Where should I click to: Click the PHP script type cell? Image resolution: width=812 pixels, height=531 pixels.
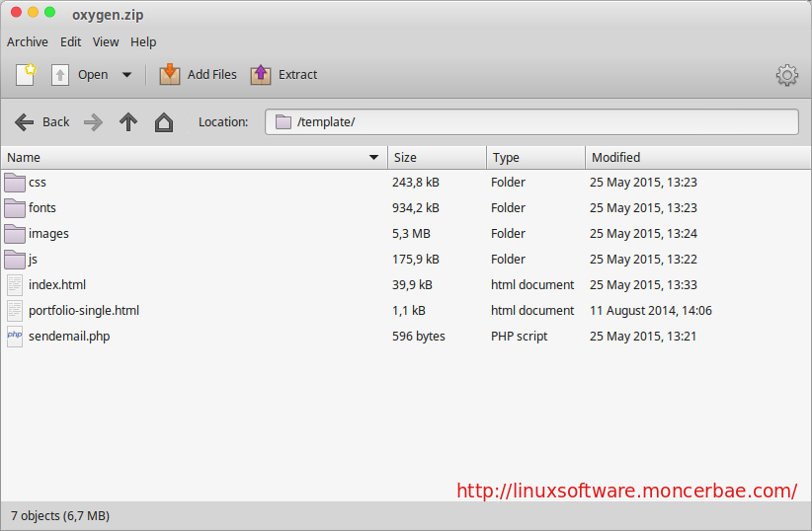point(519,337)
